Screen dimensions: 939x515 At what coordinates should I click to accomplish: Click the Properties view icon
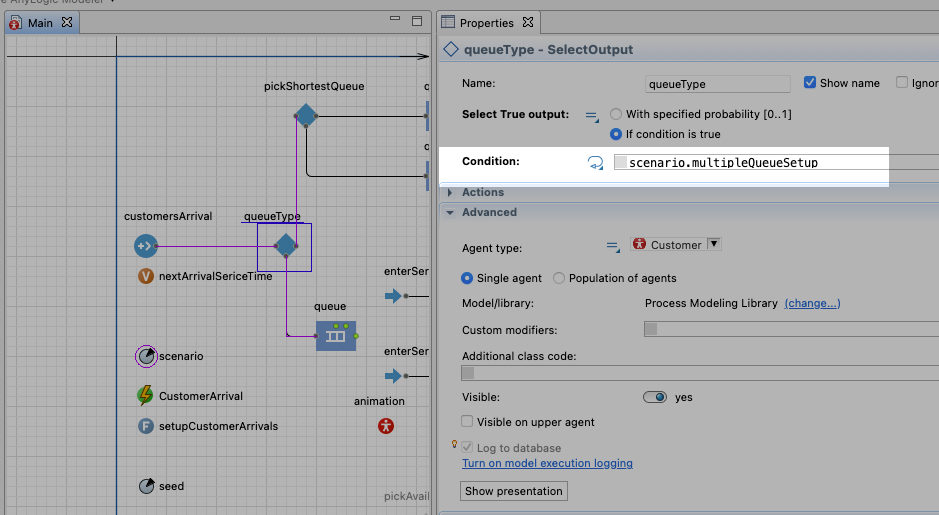click(x=448, y=22)
